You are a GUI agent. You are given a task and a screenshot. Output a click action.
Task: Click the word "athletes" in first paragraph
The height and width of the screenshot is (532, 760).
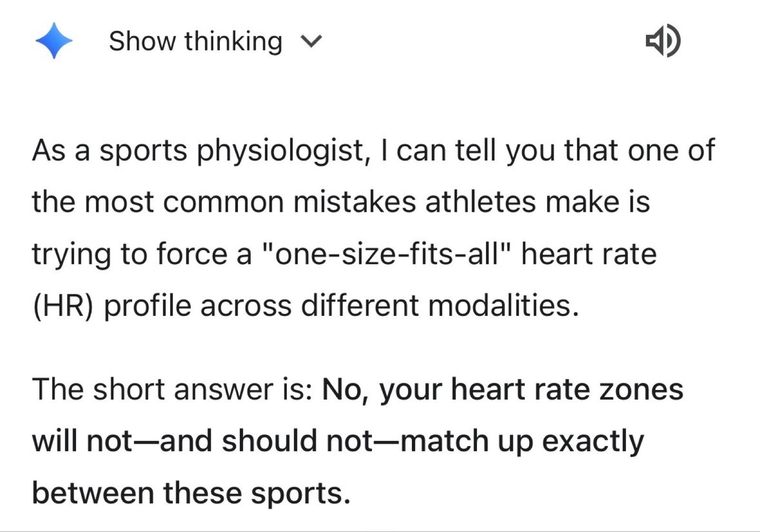pyautogui.click(x=480, y=202)
